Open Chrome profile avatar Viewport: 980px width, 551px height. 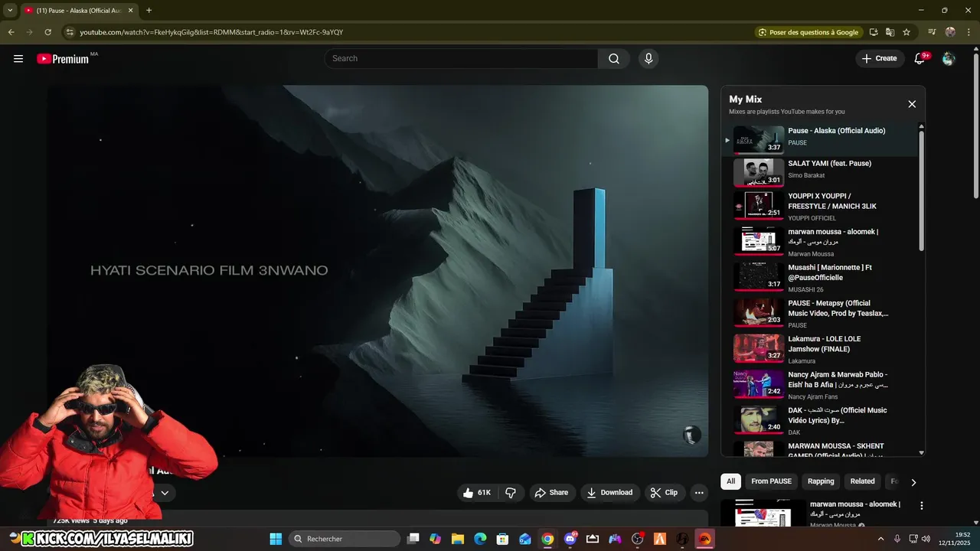tap(950, 32)
